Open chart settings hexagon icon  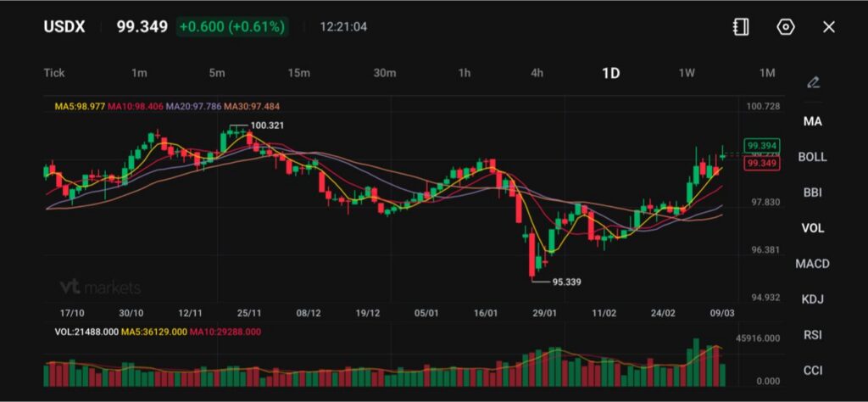click(786, 27)
